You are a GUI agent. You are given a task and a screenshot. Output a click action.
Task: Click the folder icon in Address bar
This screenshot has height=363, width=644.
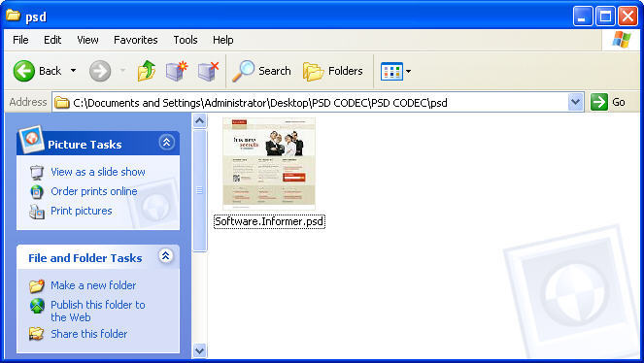point(61,102)
